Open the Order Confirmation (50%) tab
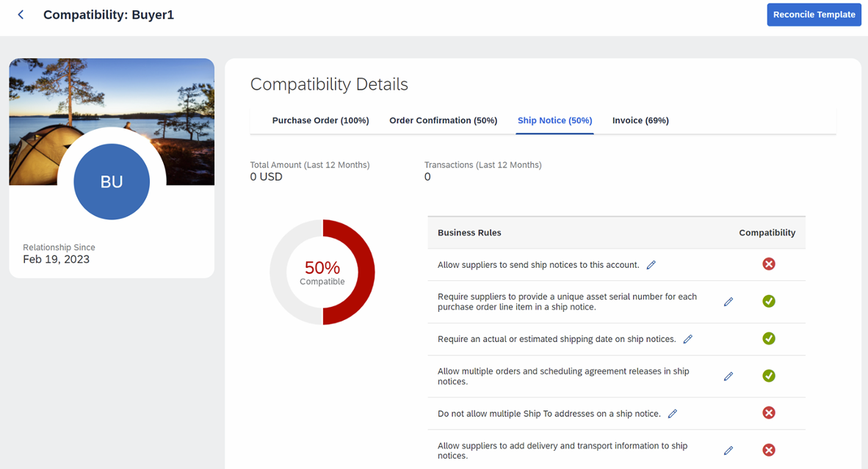 (443, 120)
